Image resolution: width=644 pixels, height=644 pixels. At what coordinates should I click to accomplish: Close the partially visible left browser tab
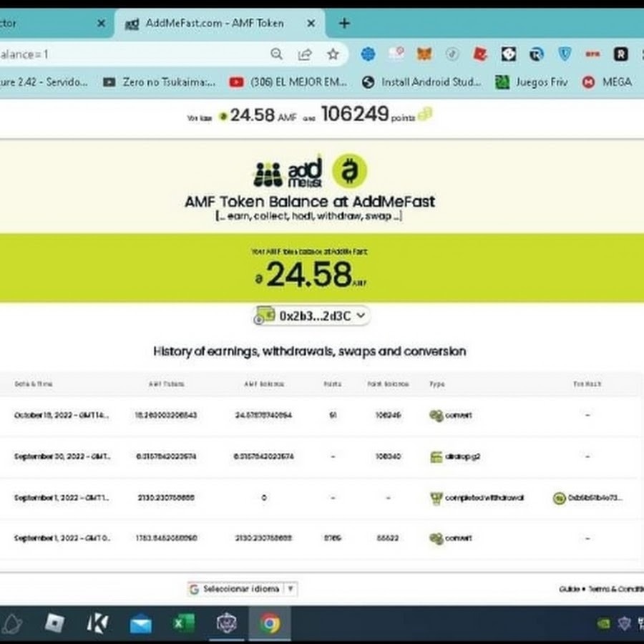click(101, 24)
